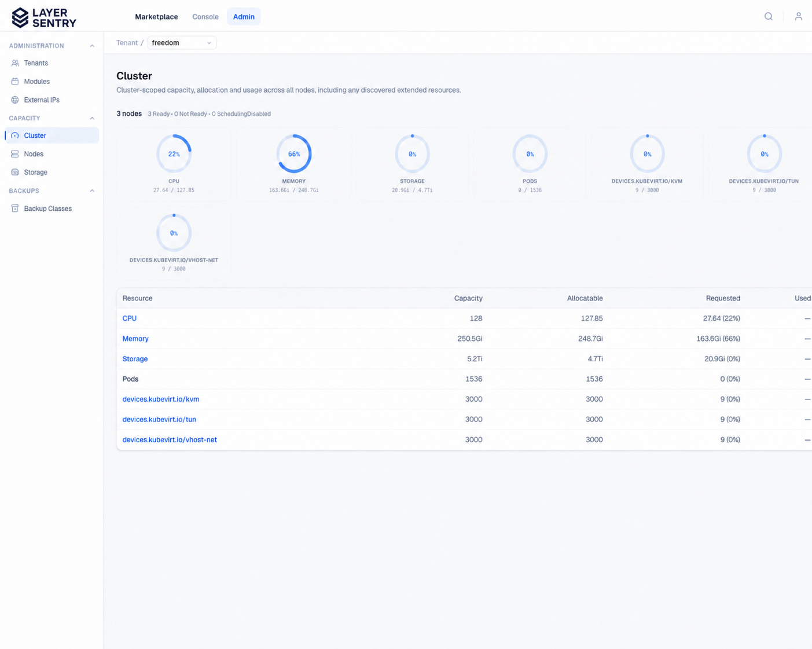This screenshot has width=812, height=649.
Task: Open the CPU resource link
Action: tap(130, 318)
